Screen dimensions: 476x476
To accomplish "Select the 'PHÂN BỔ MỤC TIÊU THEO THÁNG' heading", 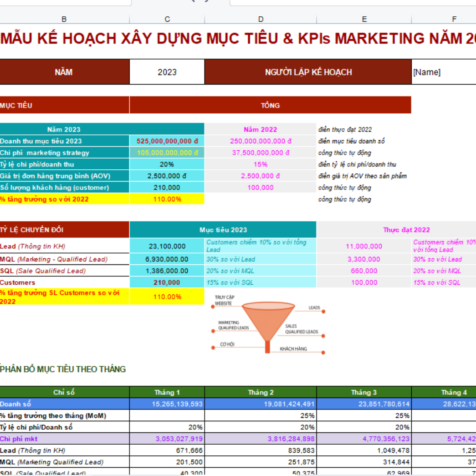I will 63,369.
